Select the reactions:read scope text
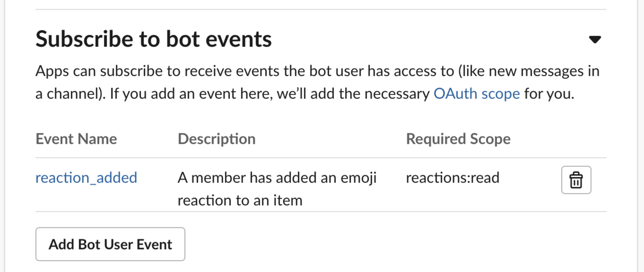The width and height of the screenshot is (644, 272). (x=452, y=178)
